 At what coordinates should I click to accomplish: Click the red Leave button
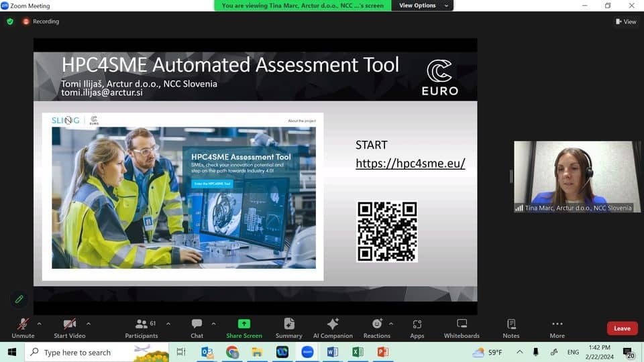tap(623, 328)
